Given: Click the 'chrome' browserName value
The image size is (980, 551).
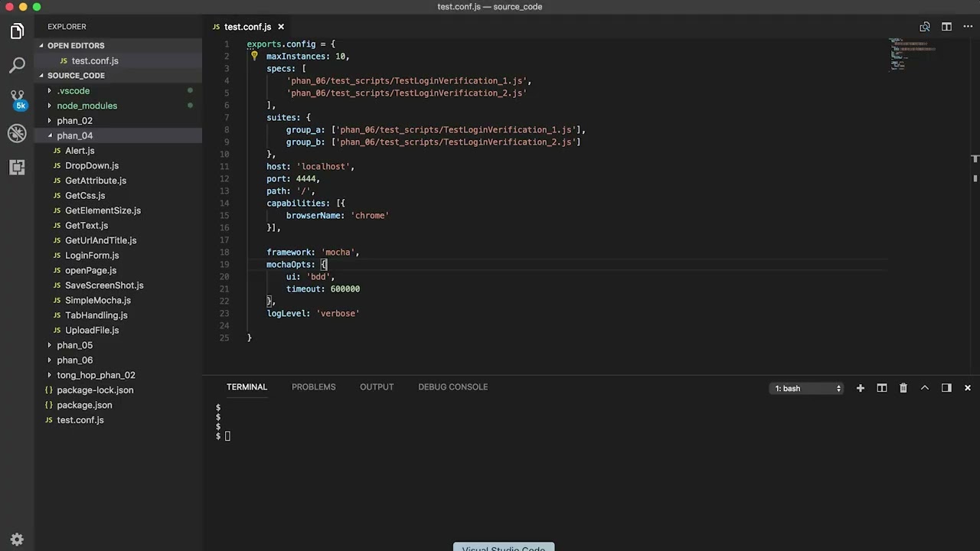Looking at the screenshot, I should point(370,215).
